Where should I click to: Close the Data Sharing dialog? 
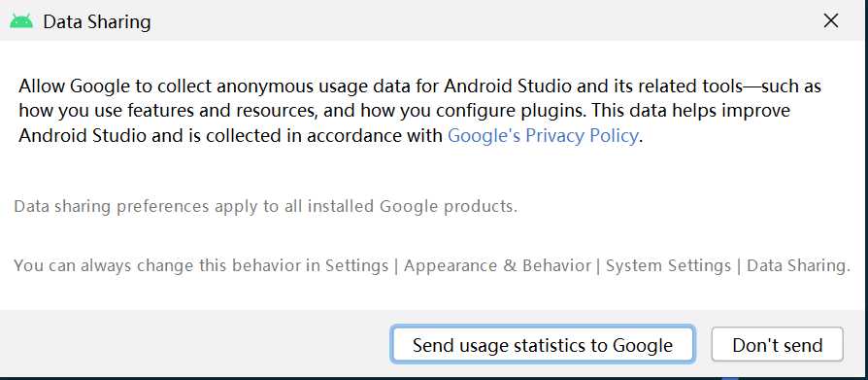831,21
